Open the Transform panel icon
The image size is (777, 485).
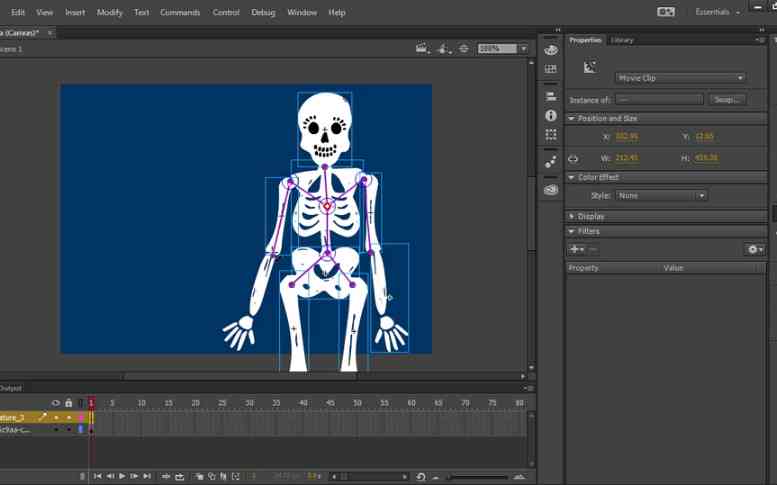pos(551,134)
